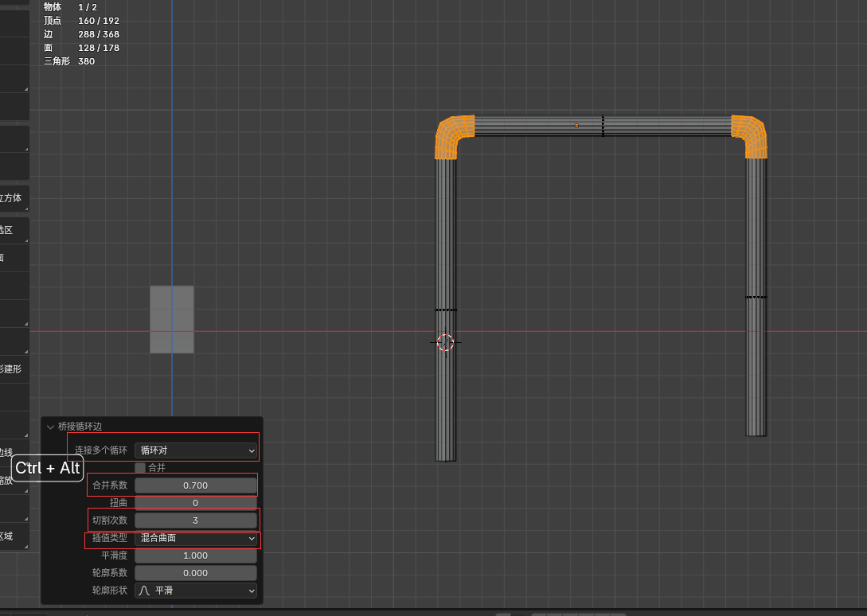Click the 3D cursor in the viewport

[x=445, y=342]
